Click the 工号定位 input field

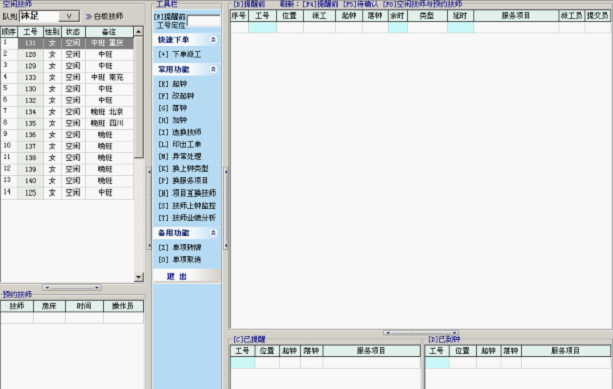pos(204,21)
